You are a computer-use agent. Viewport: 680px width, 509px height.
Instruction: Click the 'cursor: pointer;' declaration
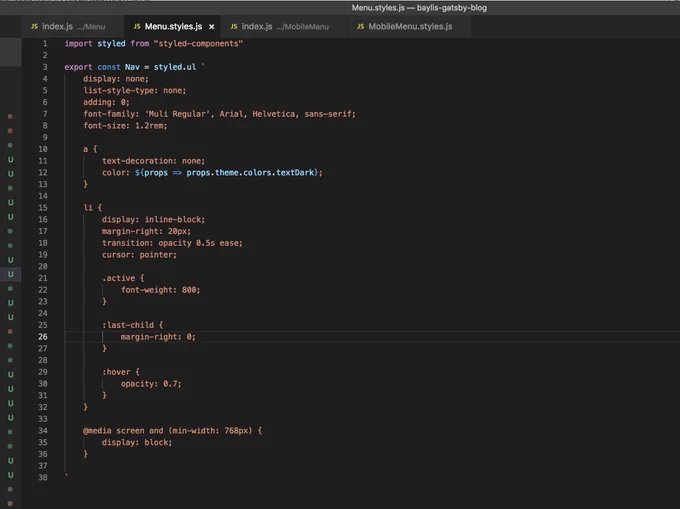(x=139, y=254)
